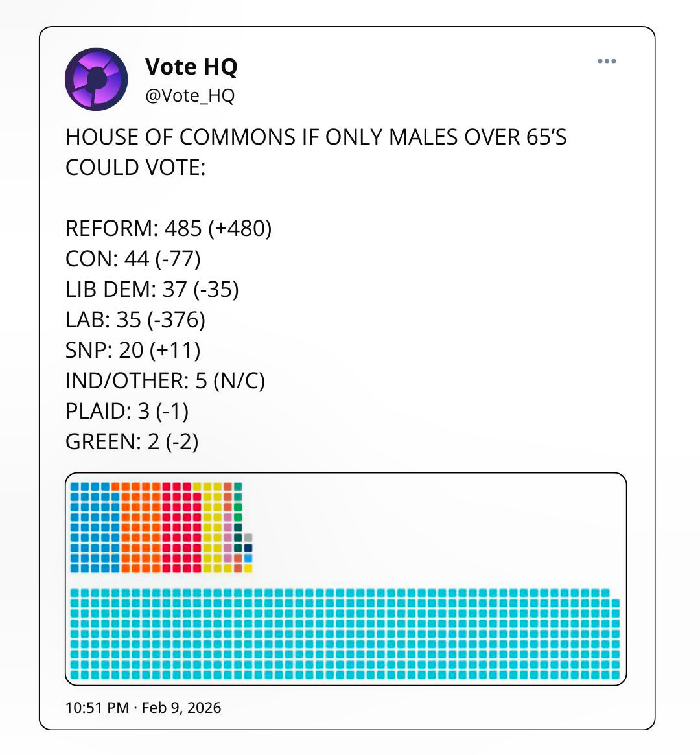The height and width of the screenshot is (755, 700).
Task: Click the 'REFORM: 485 (+480)' line
Action: 169,229
